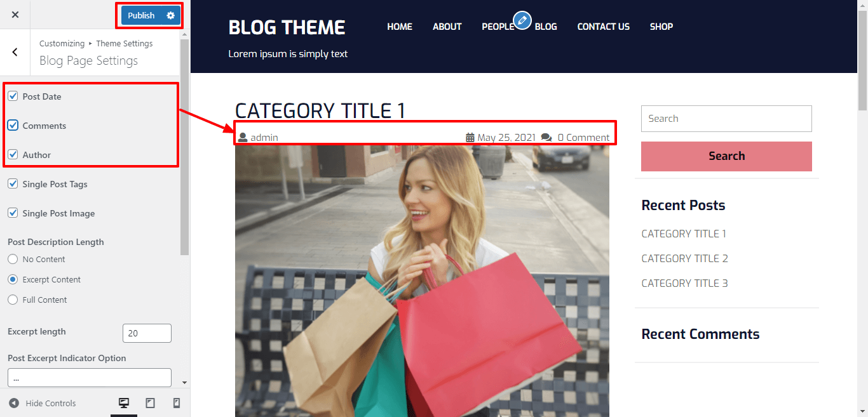Open CATEGORY TITLE 2 recent post link
The width and height of the screenshot is (868, 417).
coord(684,258)
